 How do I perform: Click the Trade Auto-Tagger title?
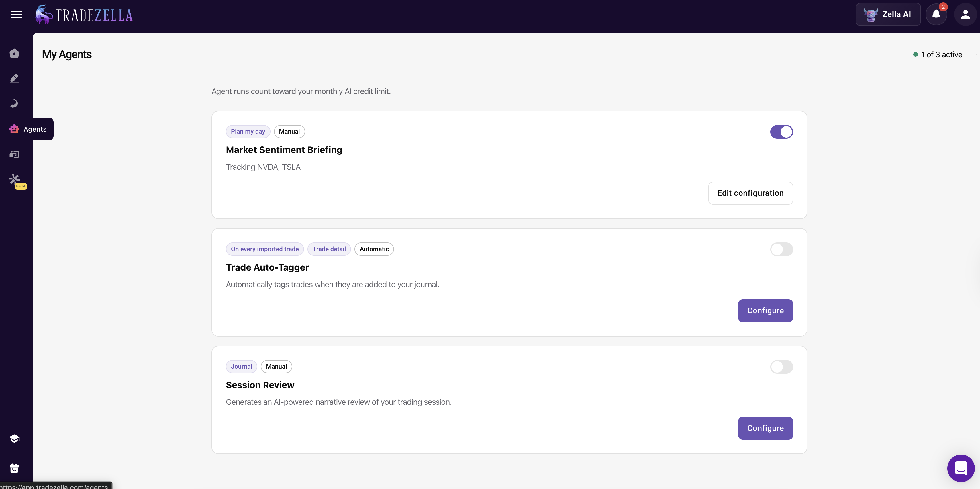267,267
